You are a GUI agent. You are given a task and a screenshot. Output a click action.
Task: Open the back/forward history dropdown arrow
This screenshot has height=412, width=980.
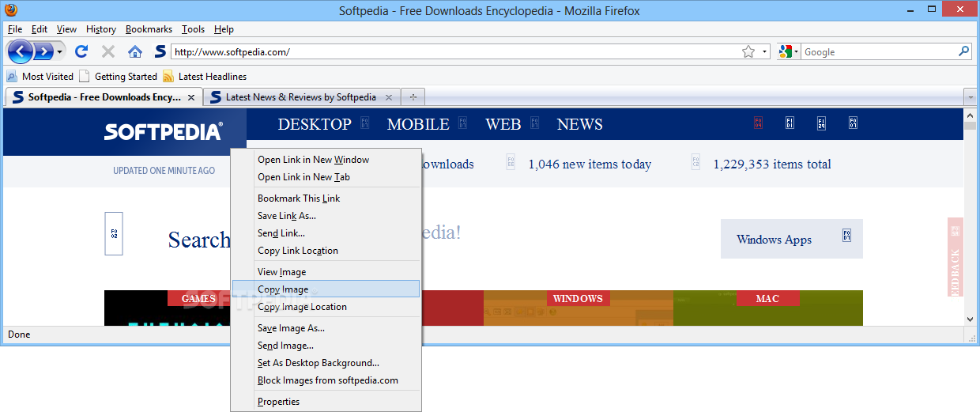click(x=59, y=51)
